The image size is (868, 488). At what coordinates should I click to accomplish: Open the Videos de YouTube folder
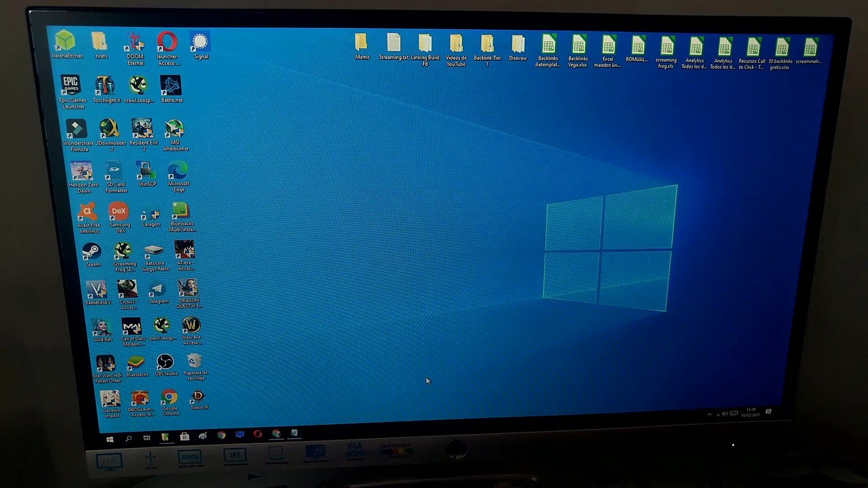coord(456,51)
